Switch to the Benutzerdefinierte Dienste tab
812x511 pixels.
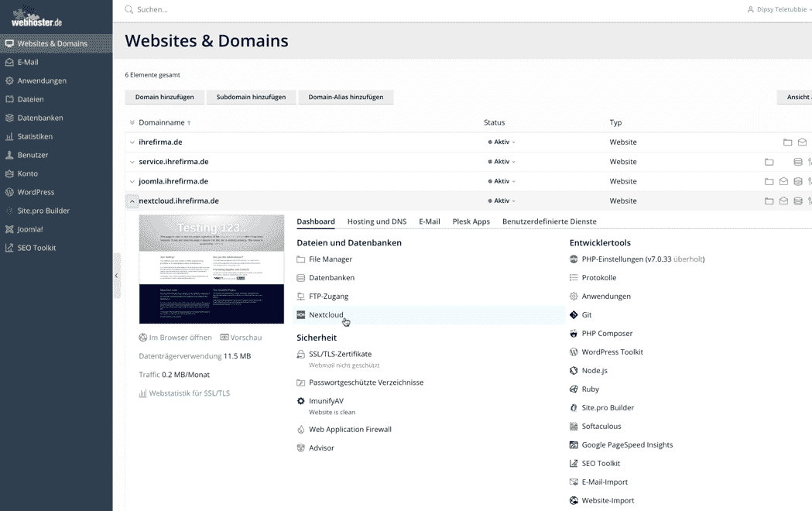tap(550, 221)
